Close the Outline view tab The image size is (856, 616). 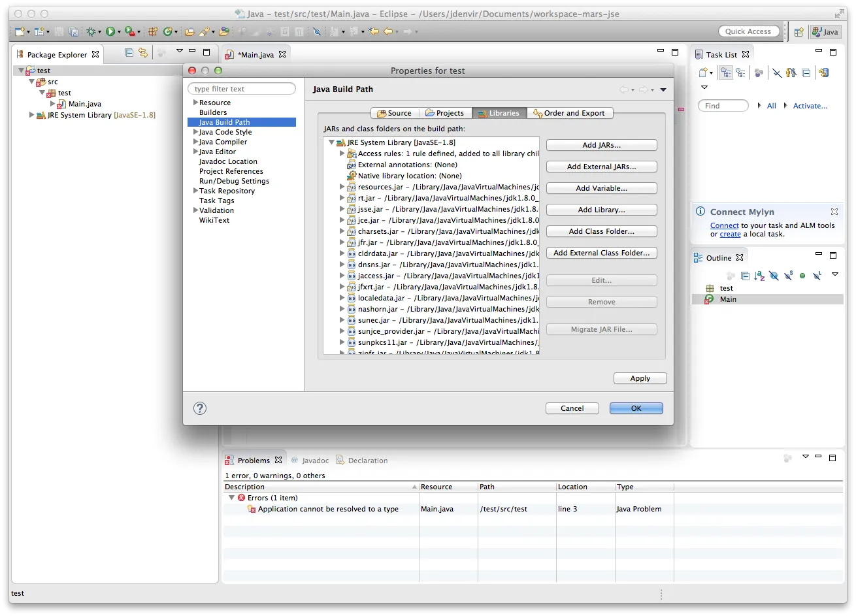740,257
